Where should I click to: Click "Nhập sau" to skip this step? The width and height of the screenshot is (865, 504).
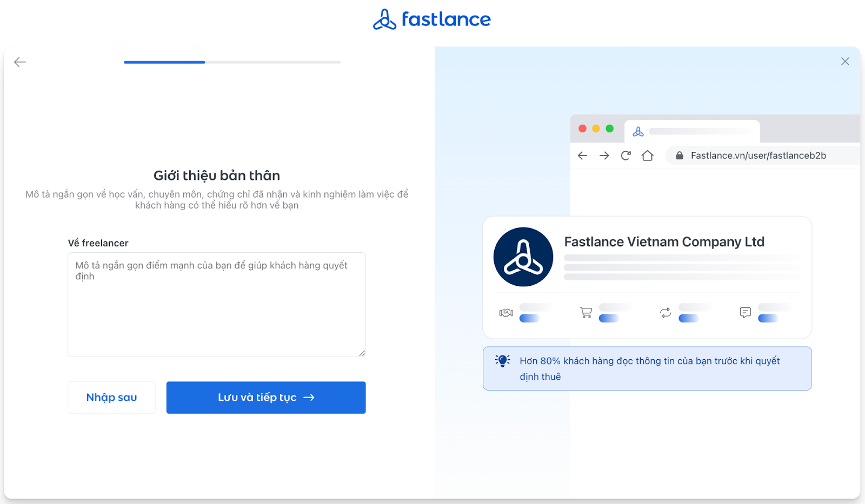point(111,397)
